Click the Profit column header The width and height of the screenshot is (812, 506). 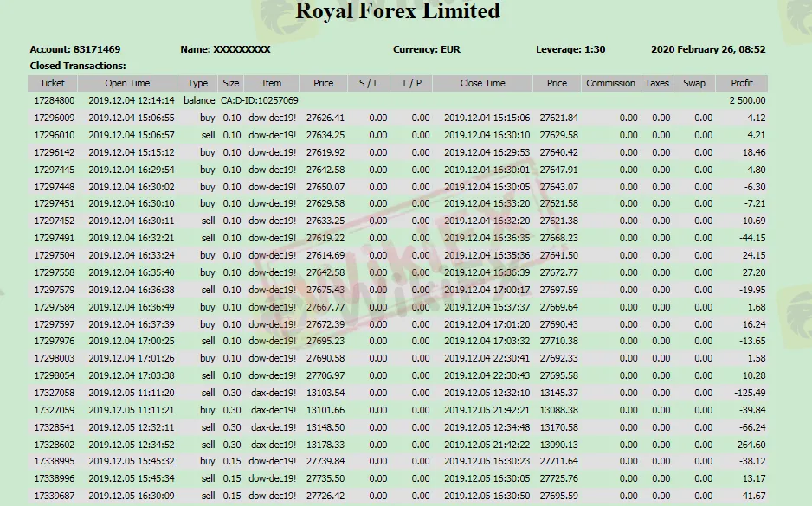pyautogui.click(x=742, y=83)
